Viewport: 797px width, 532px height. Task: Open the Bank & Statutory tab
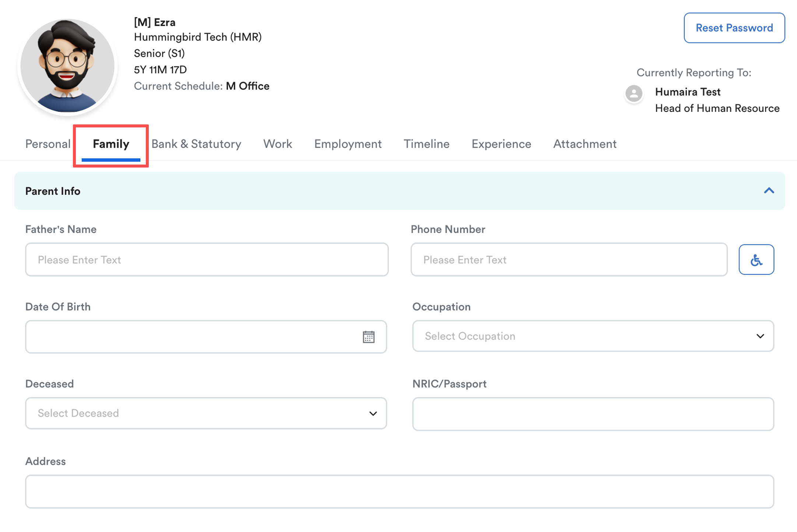tap(196, 144)
